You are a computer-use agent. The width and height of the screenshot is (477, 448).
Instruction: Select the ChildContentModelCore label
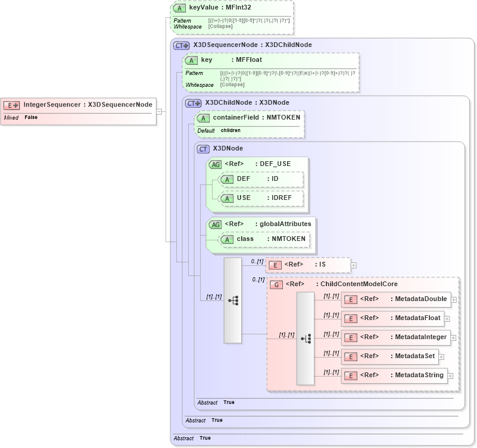point(342,284)
